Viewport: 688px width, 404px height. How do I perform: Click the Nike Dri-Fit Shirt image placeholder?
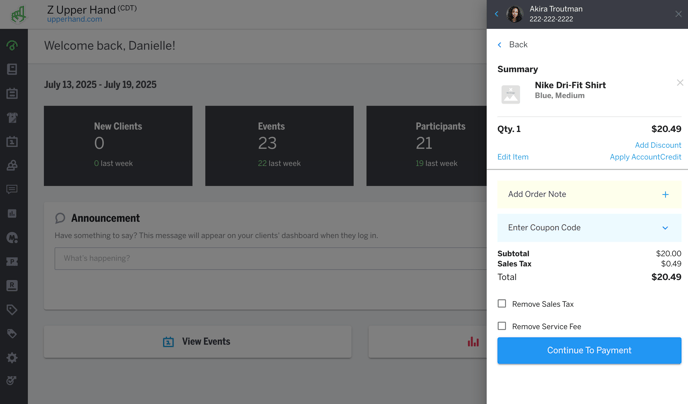(511, 94)
